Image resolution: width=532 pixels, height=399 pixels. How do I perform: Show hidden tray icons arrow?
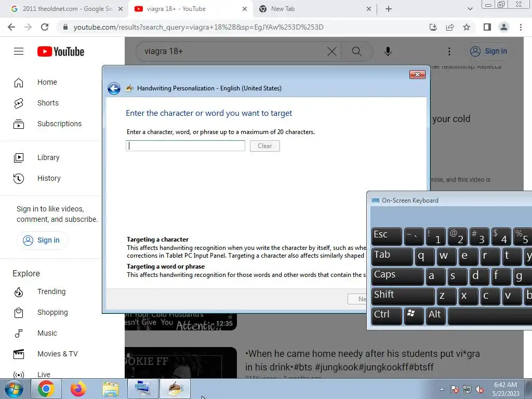(442, 390)
